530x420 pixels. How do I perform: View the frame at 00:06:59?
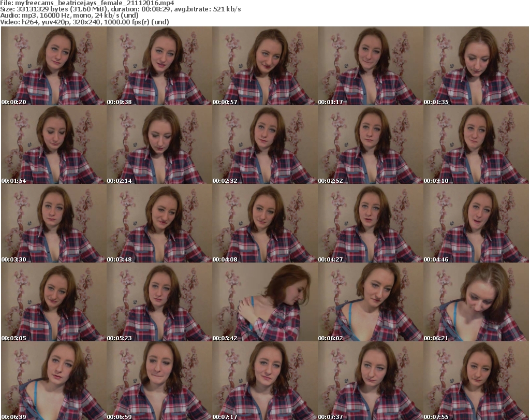click(159, 381)
